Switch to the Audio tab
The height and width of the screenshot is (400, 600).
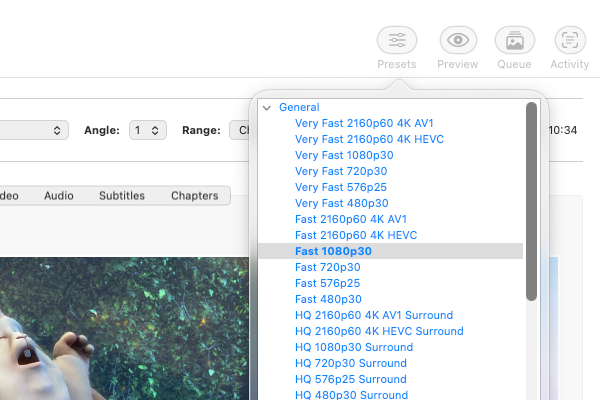point(59,196)
